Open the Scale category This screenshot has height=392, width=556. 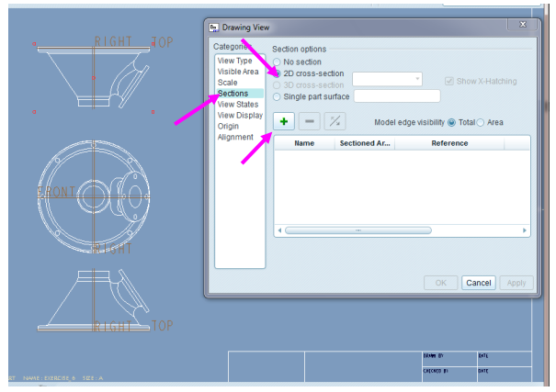227,83
